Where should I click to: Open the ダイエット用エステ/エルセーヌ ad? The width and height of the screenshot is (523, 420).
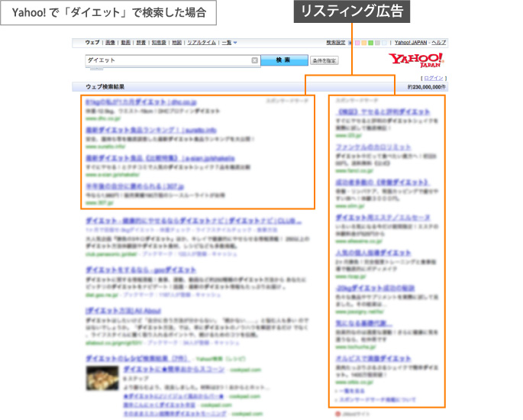click(383, 218)
